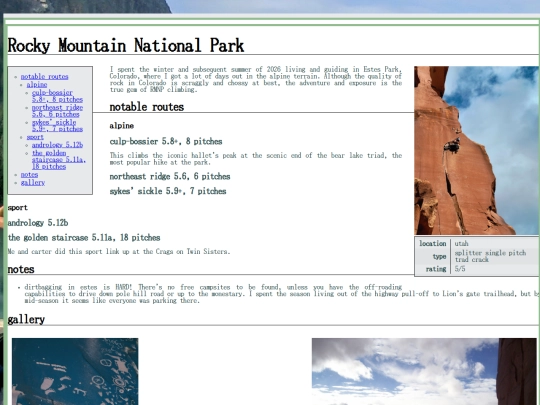Viewport: 540px width, 405px height.
Task: Select the '5/5' rating value
Action: pyautogui.click(x=460, y=269)
